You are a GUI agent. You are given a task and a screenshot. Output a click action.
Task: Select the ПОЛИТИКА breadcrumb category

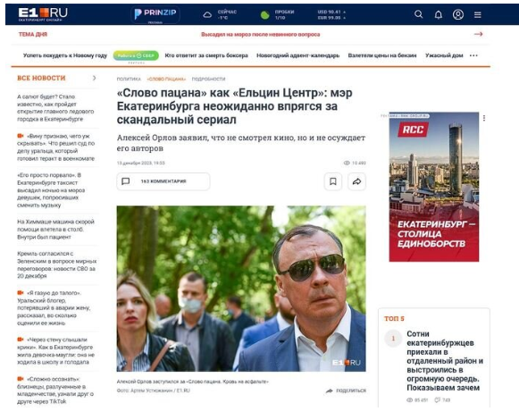(129, 79)
